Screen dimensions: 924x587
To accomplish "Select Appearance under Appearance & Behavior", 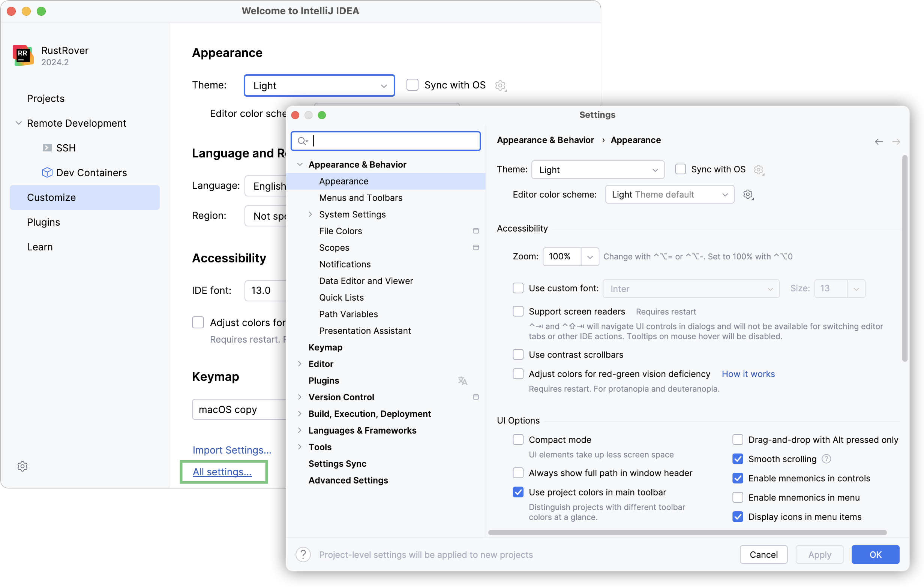I will 344,180.
